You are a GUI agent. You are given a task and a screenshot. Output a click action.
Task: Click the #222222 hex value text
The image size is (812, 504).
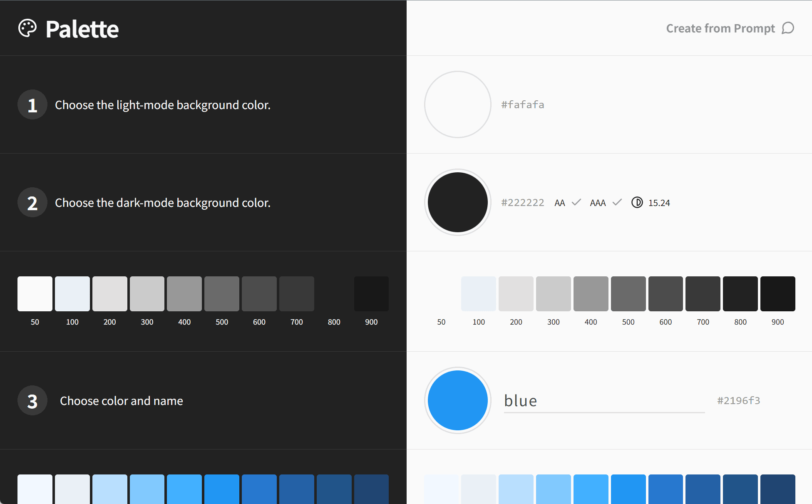(522, 202)
